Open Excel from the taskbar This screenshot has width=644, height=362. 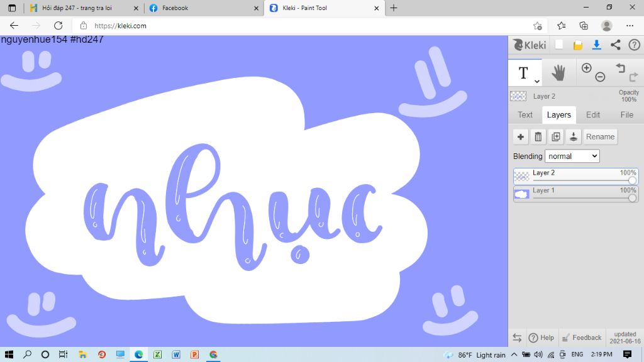coord(157,354)
